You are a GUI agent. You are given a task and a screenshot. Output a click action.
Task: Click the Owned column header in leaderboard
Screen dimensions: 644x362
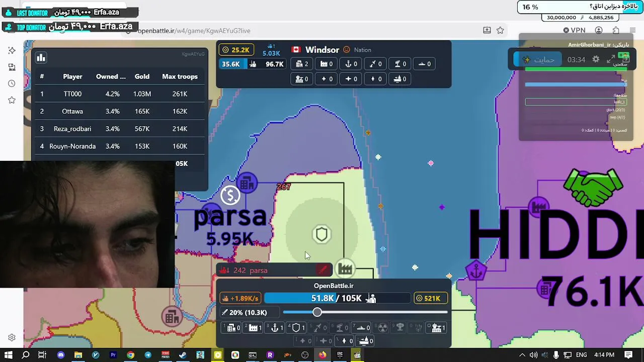click(x=111, y=76)
